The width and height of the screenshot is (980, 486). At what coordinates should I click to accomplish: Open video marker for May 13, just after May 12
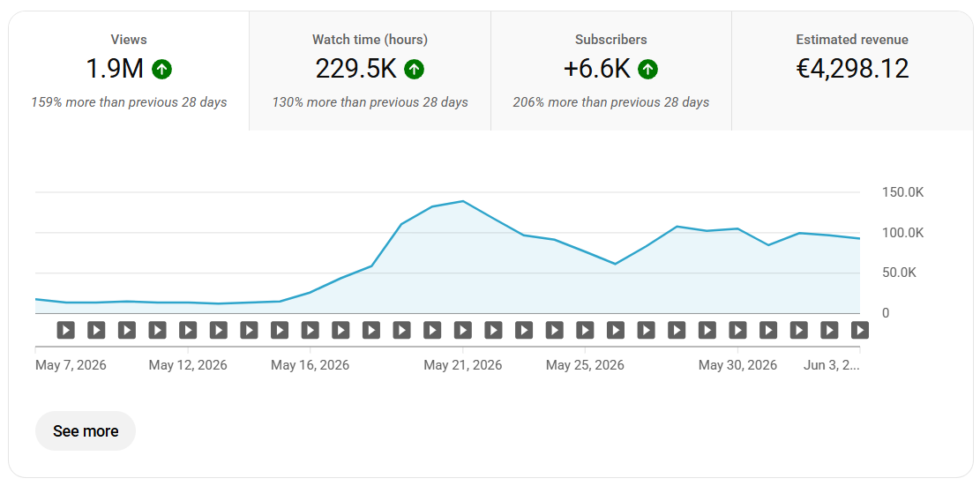tap(218, 330)
